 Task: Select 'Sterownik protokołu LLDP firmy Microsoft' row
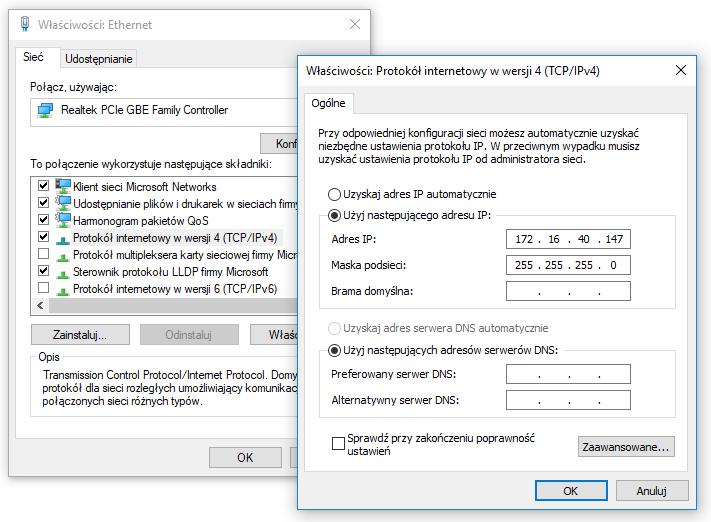pos(170,272)
